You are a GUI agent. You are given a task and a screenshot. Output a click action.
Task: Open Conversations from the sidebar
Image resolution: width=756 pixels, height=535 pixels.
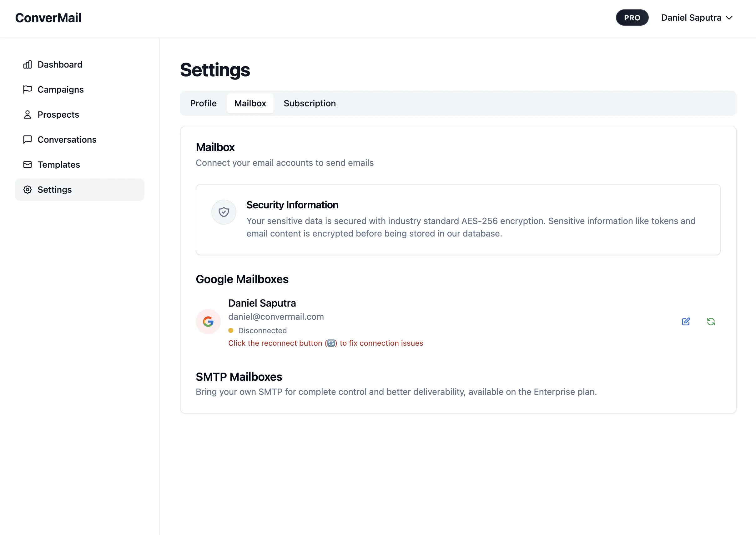(67, 140)
